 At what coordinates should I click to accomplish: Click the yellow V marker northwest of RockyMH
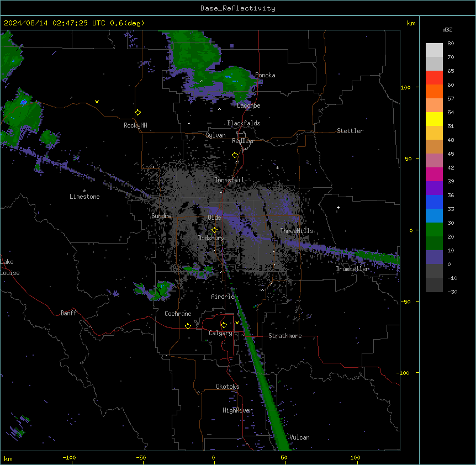point(97,102)
